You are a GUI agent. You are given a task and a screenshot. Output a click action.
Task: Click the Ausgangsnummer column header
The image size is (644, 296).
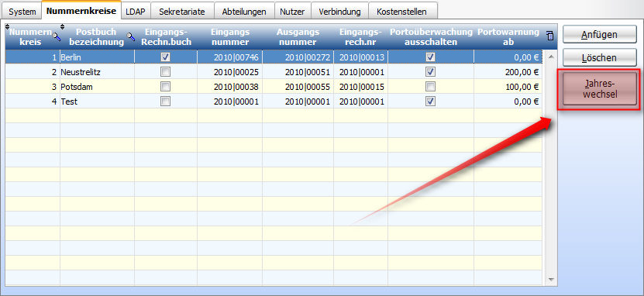click(x=298, y=36)
